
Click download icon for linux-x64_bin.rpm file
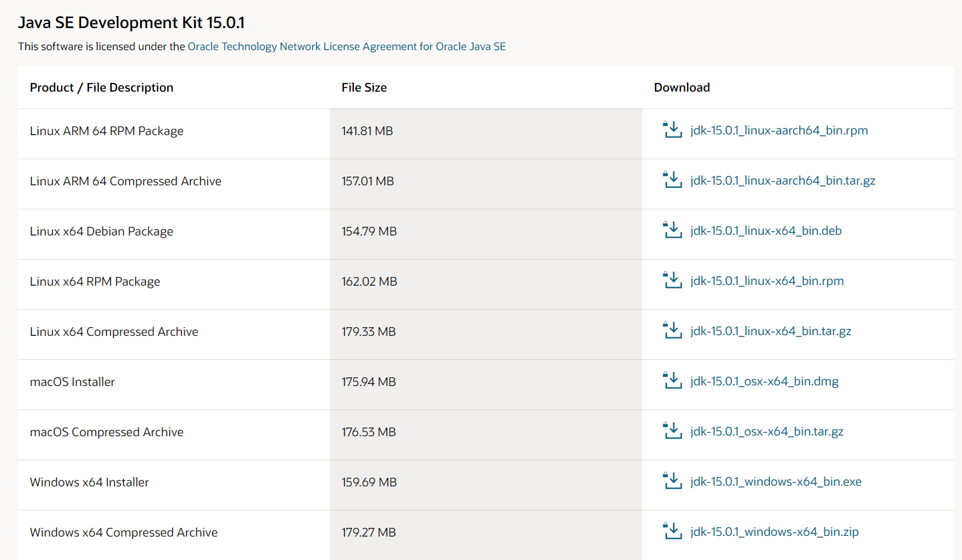coord(672,280)
